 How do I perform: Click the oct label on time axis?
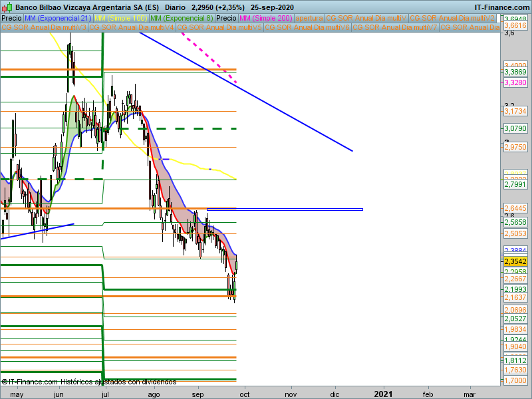pos(245,394)
